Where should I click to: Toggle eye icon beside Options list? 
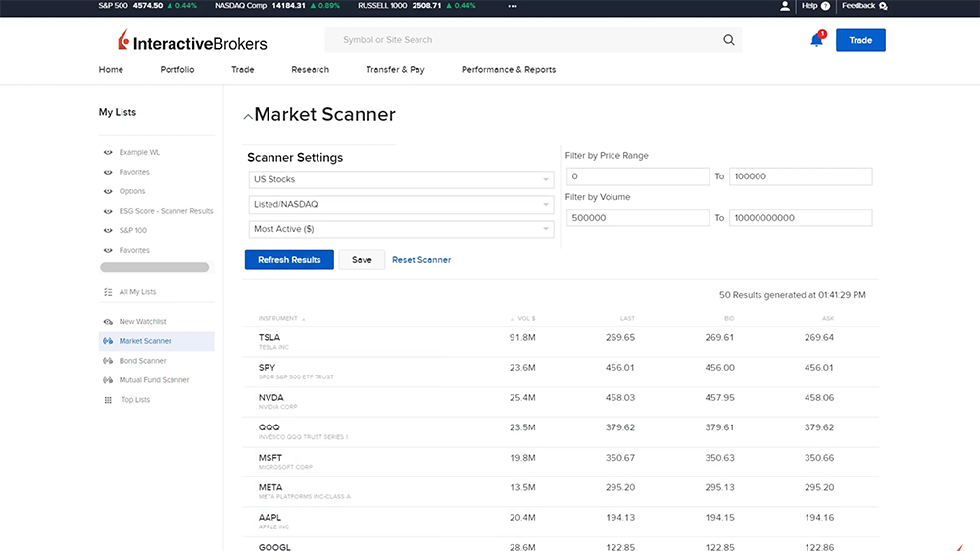tap(108, 192)
